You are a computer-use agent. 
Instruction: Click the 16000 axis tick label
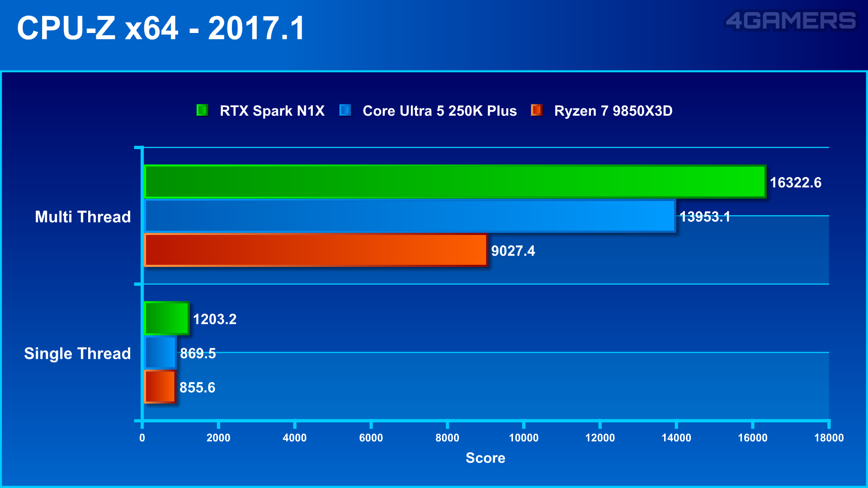point(753,438)
